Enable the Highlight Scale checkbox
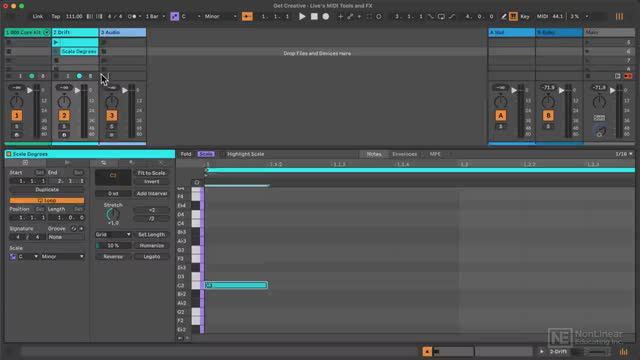 [222, 154]
